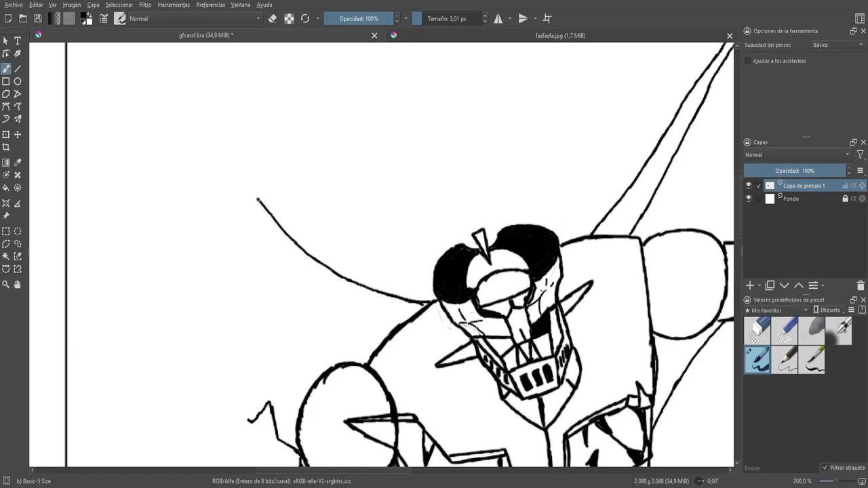Toggle wrap-around mode icon

[x=547, y=19]
